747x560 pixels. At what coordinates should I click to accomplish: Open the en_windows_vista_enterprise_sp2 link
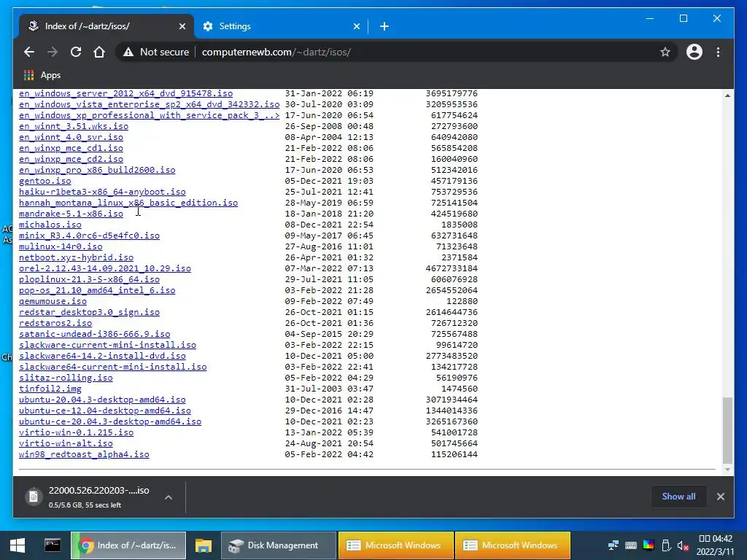tap(149, 105)
